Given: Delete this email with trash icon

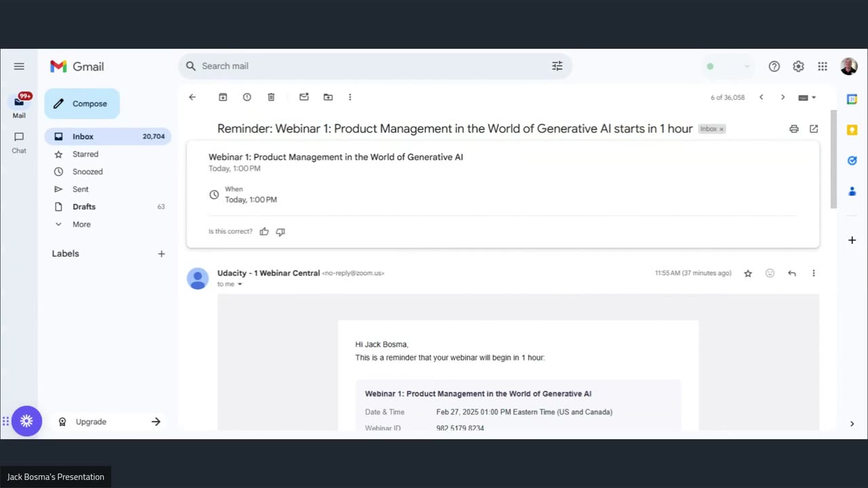Looking at the screenshot, I should (271, 97).
